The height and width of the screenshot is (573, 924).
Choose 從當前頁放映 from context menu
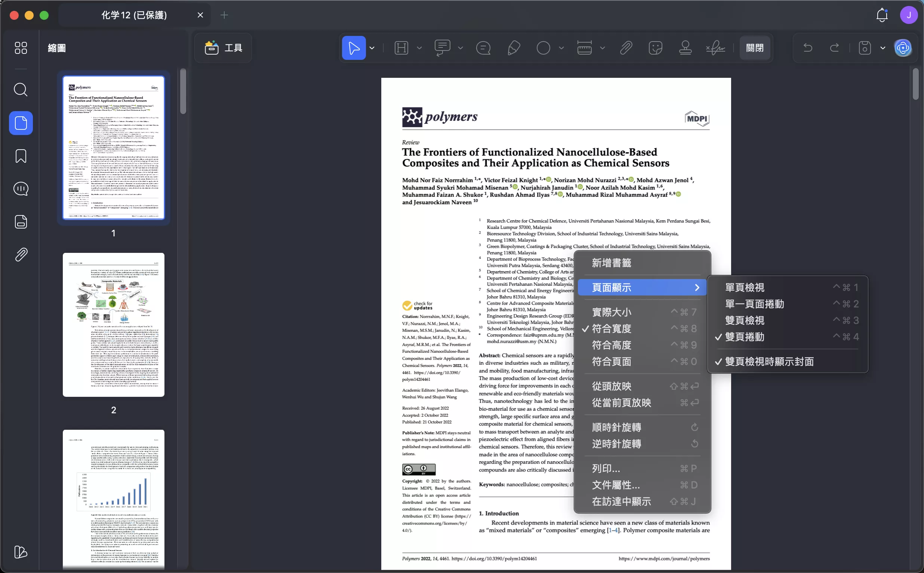(x=642, y=403)
